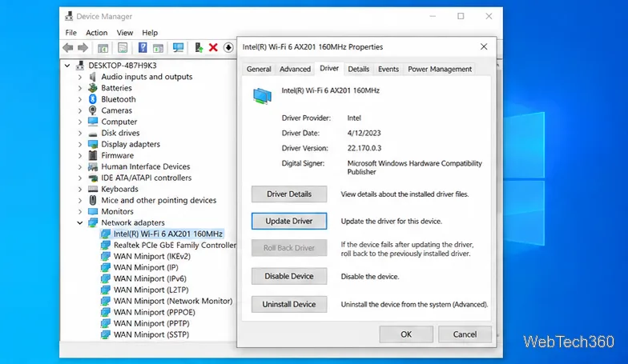
Task: Click the Cameras category icon
Action: coord(93,110)
